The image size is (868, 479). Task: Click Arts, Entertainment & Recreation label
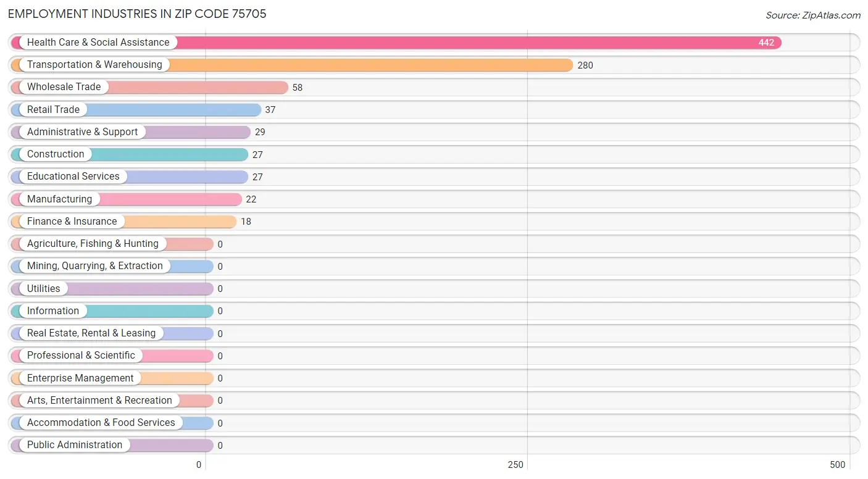(99, 401)
